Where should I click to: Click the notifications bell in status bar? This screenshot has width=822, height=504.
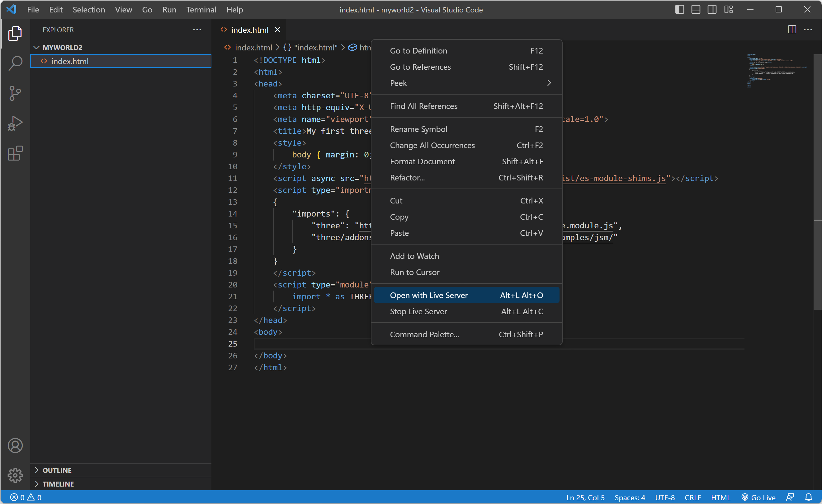809,497
